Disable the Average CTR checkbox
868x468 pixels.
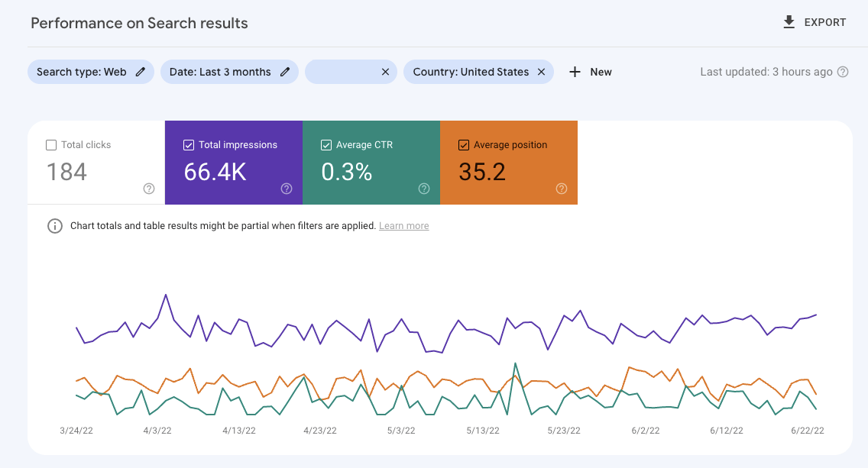326,144
